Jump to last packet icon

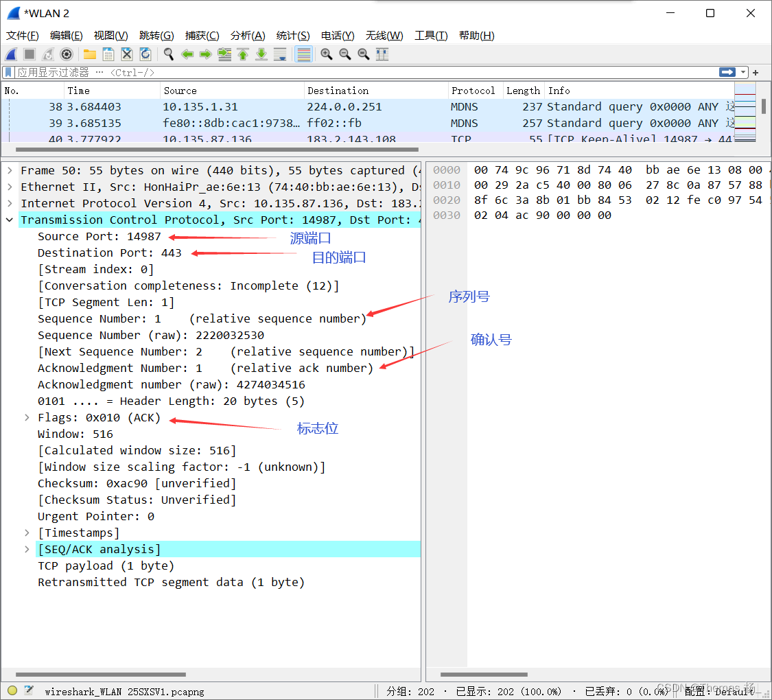click(261, 54)
